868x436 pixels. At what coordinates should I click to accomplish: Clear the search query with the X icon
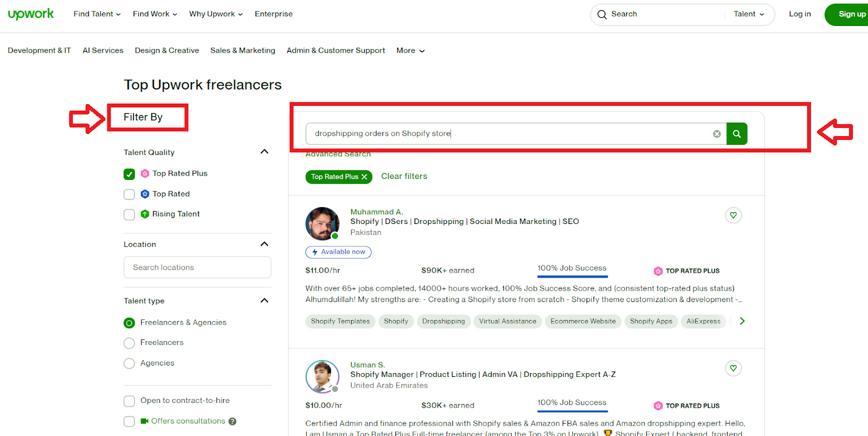[717, 134]
